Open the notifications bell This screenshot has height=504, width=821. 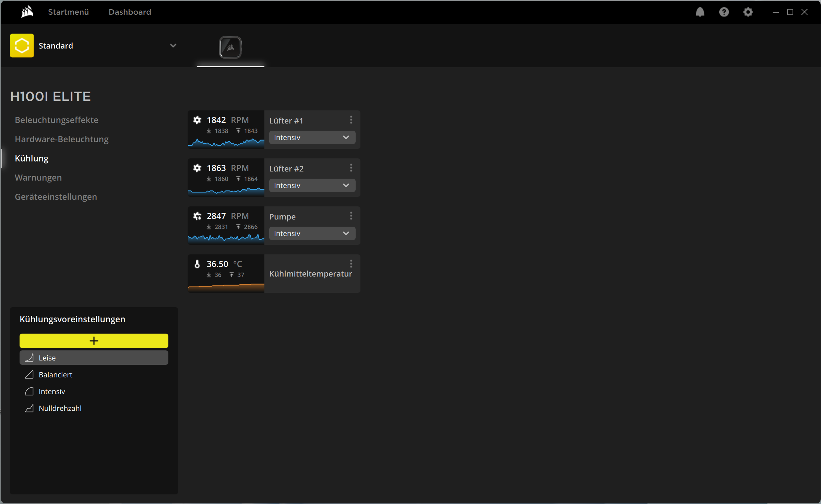coord(700,12)
